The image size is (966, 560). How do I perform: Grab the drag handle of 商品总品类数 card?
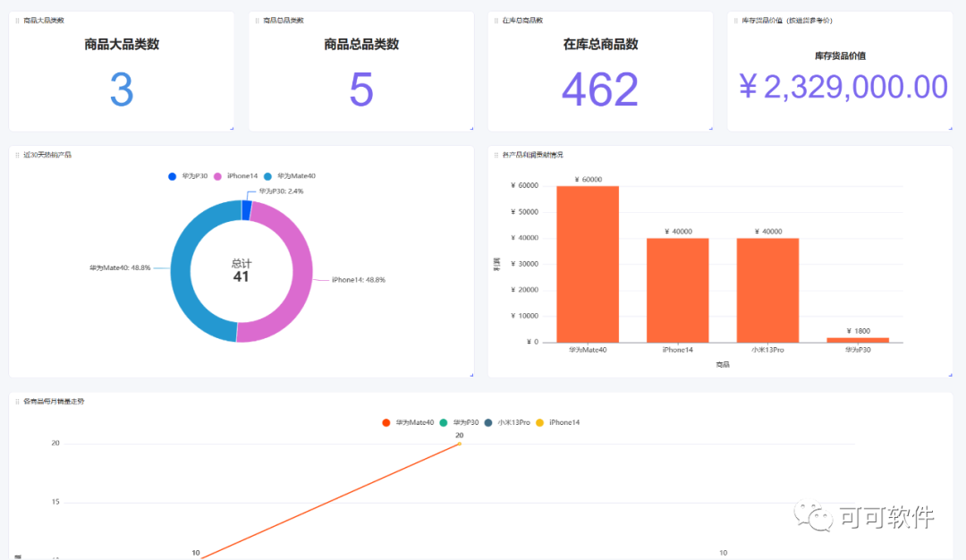[257, 21]
